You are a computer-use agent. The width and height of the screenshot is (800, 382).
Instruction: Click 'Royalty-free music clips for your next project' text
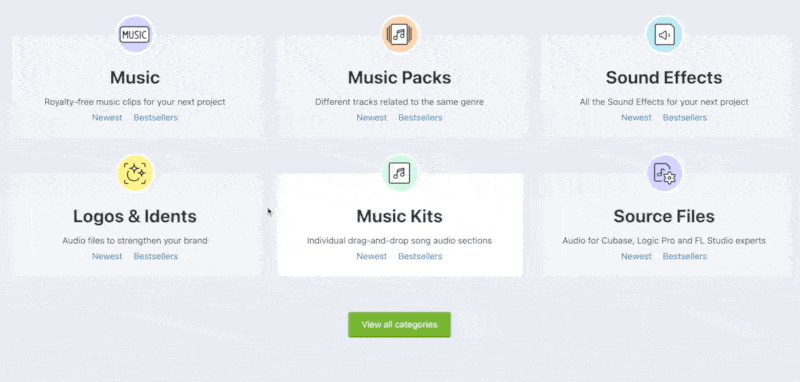[135, 102]
